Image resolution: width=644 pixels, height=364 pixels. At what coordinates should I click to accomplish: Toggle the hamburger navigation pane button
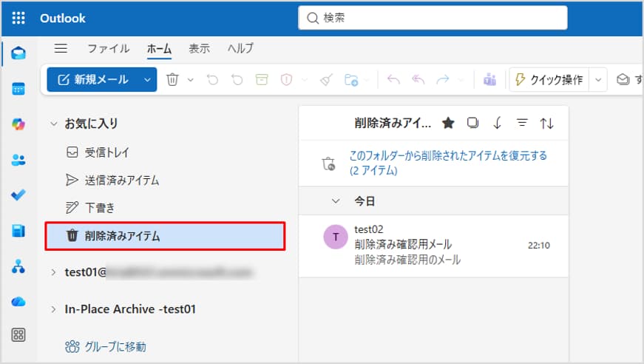61,49
